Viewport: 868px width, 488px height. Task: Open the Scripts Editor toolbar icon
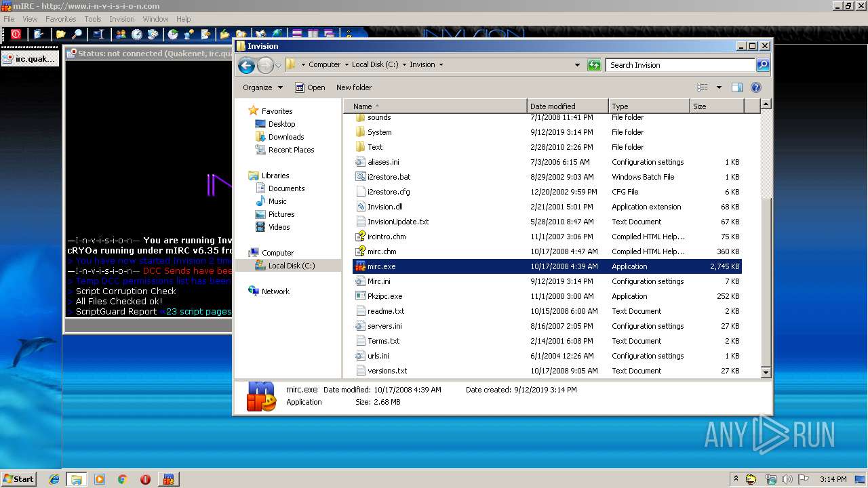(99, 34)
